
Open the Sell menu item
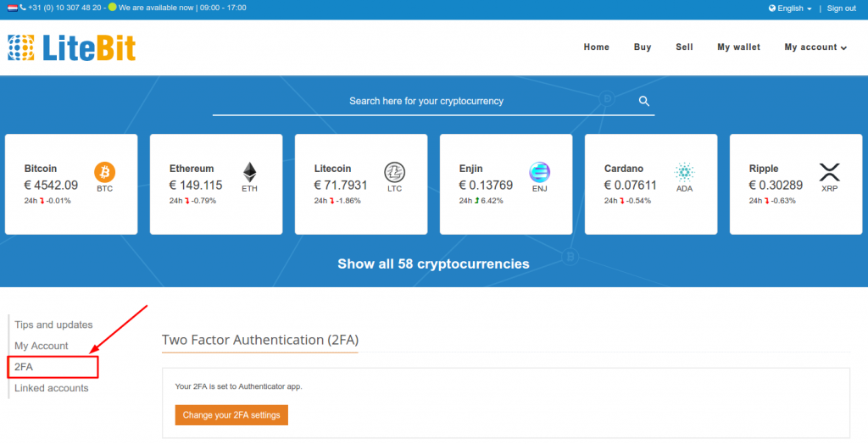pos(684,47)
